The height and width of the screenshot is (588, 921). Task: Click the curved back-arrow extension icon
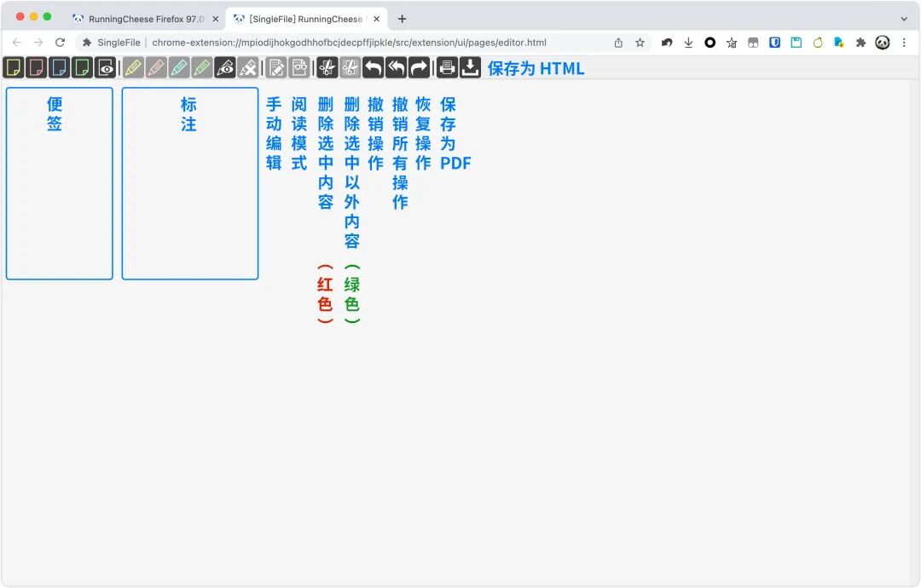(x=667, y=43)
